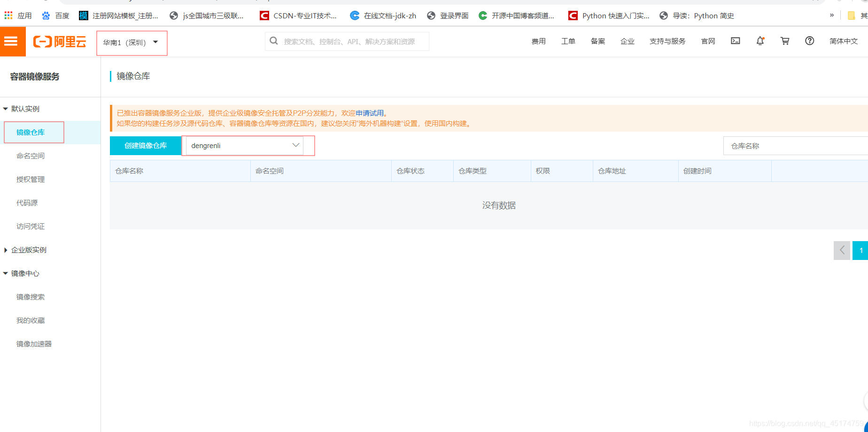Open the 导读: Python 简史 bookmark
The height and width of the screenshot is (432, 868).
(697, 16)
